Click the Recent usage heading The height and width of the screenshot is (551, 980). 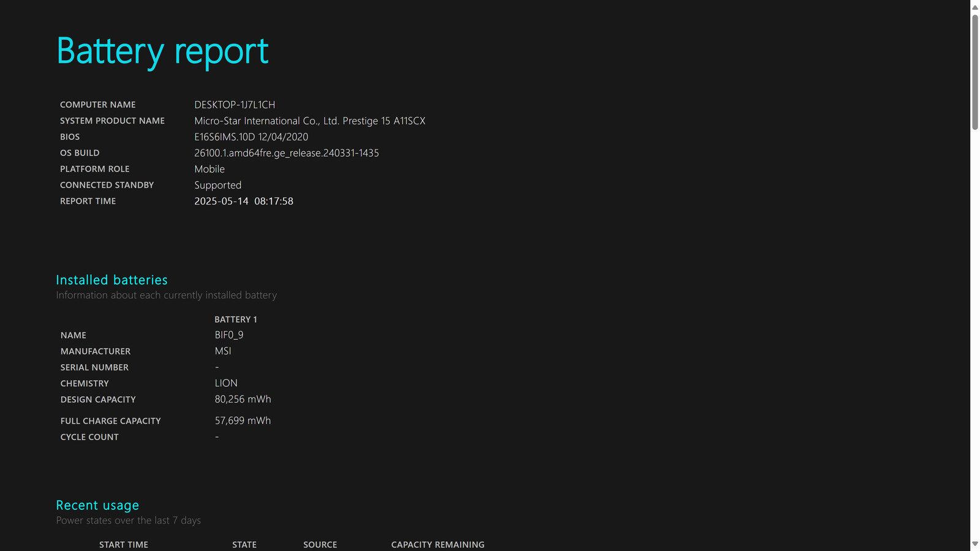point(97,506)
